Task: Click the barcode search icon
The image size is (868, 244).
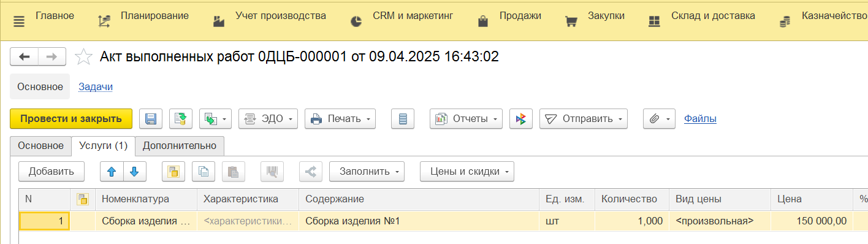Action: click(x=272, y=172)
